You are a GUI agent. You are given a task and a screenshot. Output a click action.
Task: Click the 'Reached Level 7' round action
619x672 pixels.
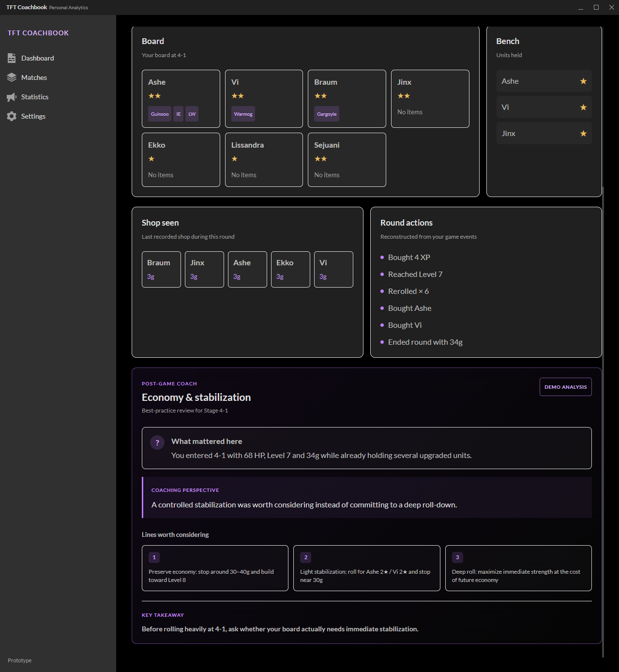415,275
